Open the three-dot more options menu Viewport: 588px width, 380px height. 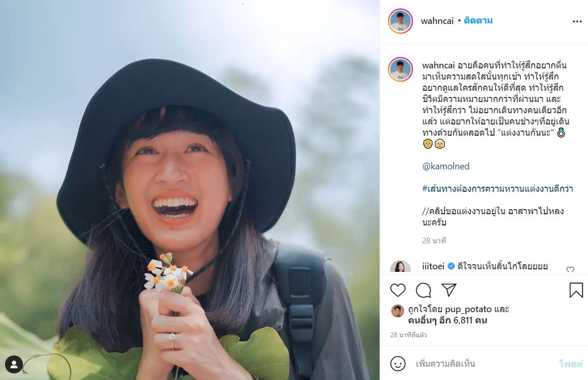tap(577, 21)
